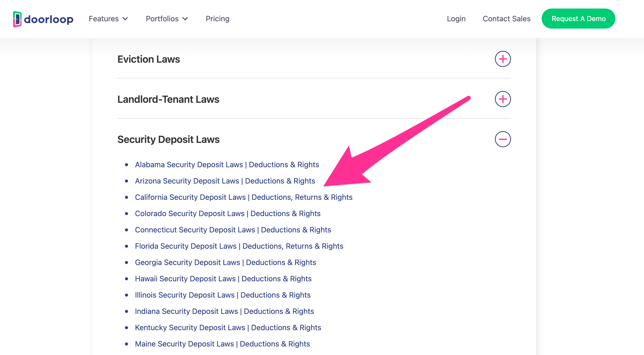Open Alabama Security Deposit Laws link
Image resolution: width=644 pixels, height=355 pixels.
coord(227,165)
